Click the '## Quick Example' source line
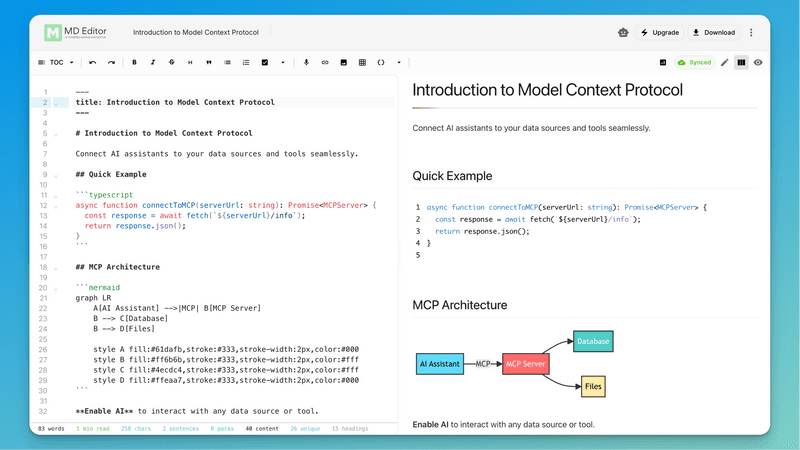The image size is (800, 450). pos(111,174)
